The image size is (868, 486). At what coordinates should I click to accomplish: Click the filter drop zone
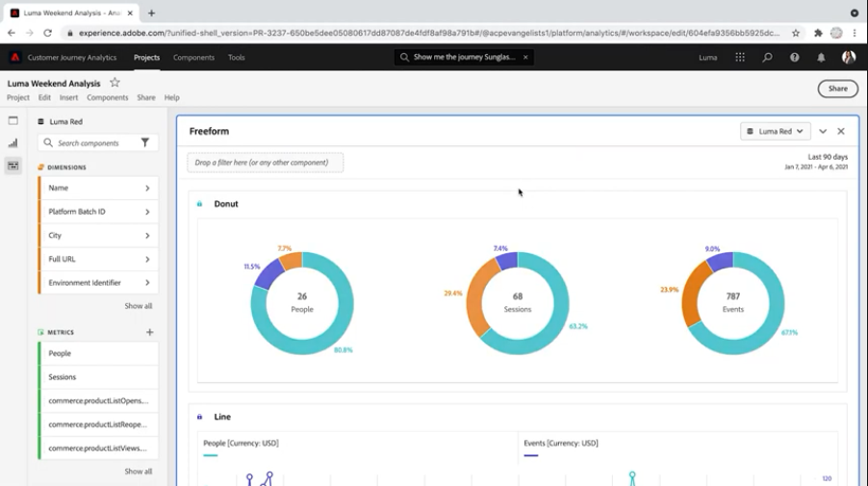[x=266, y=163]
